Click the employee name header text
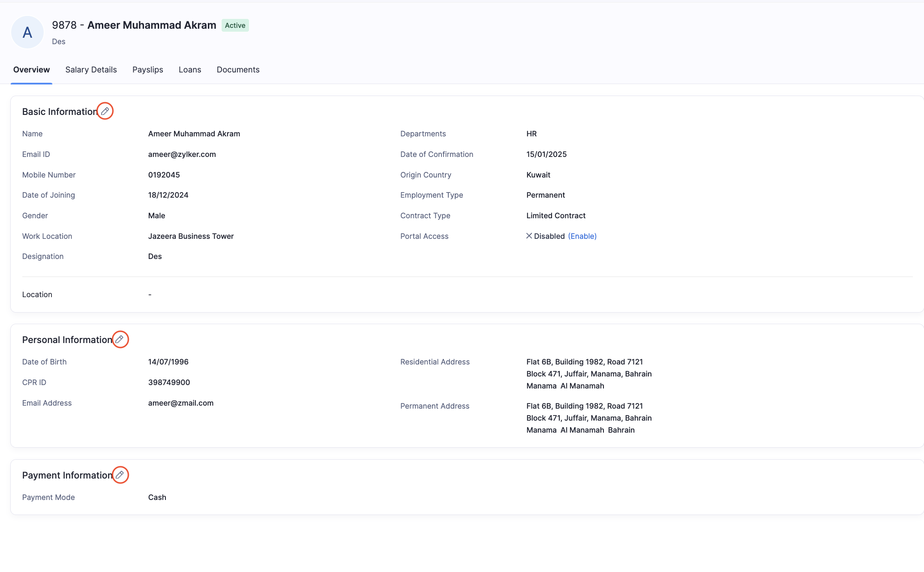 (x=152, y=25)
